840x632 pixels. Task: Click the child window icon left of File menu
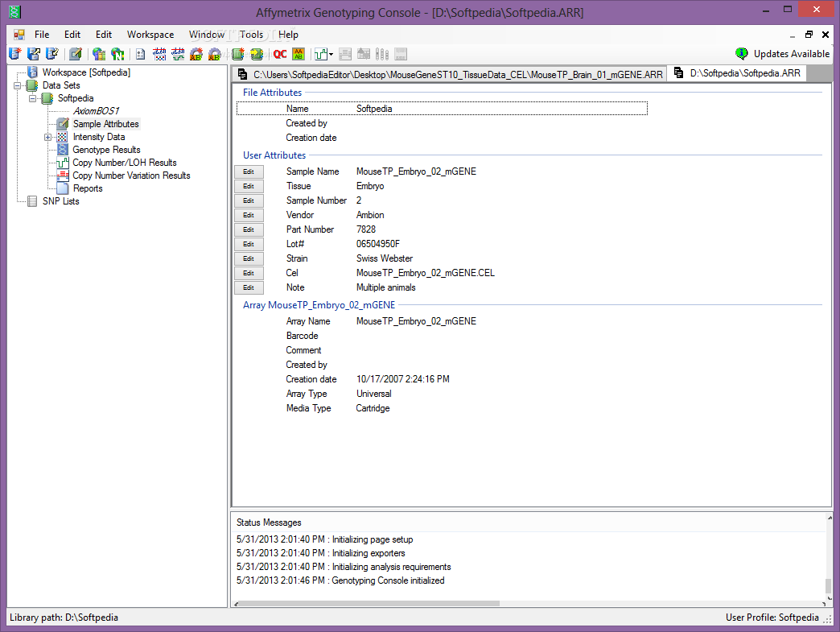tap(19, 35)
